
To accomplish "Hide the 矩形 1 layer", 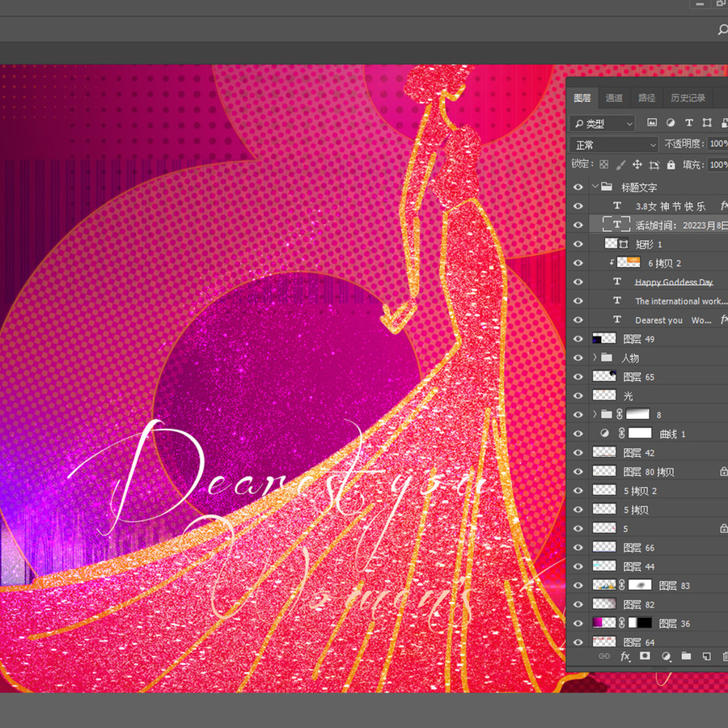I will (578, 243).
